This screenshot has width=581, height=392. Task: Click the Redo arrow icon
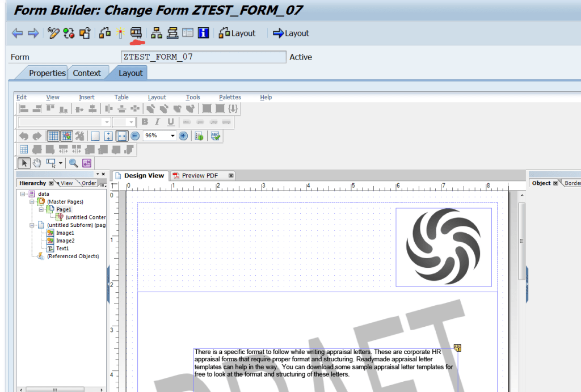tap(35, 136)
